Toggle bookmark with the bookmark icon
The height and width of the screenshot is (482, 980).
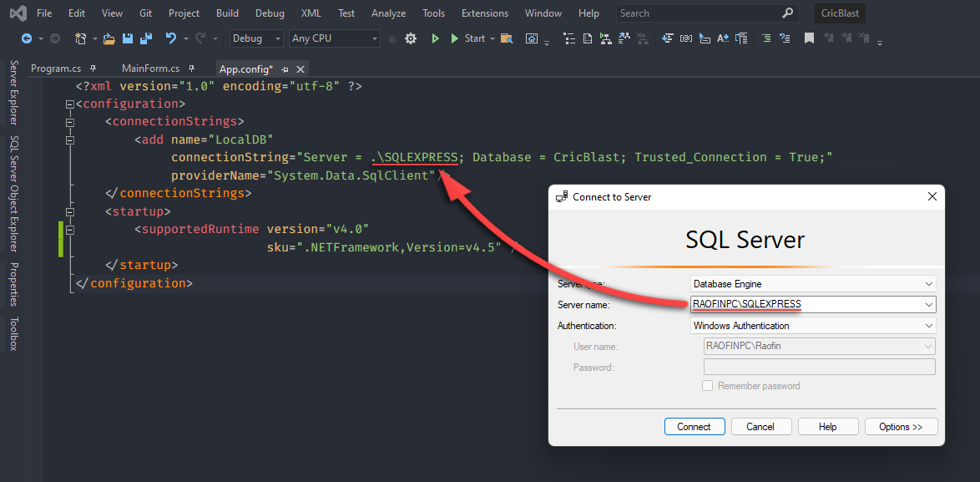pos(810,38)
